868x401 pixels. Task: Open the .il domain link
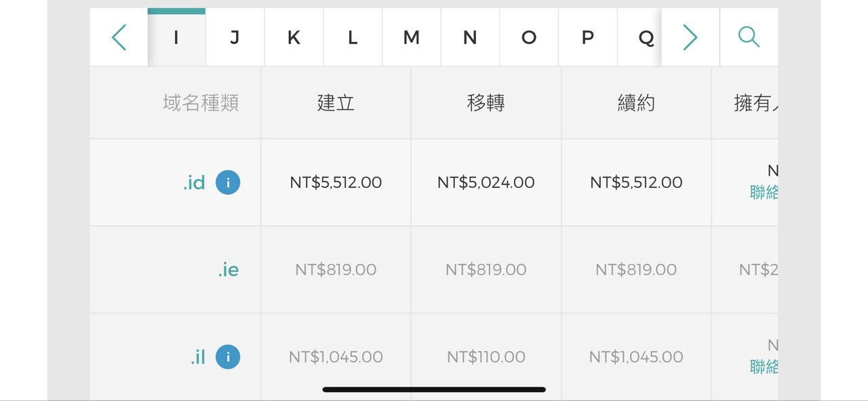coord(197,357)
